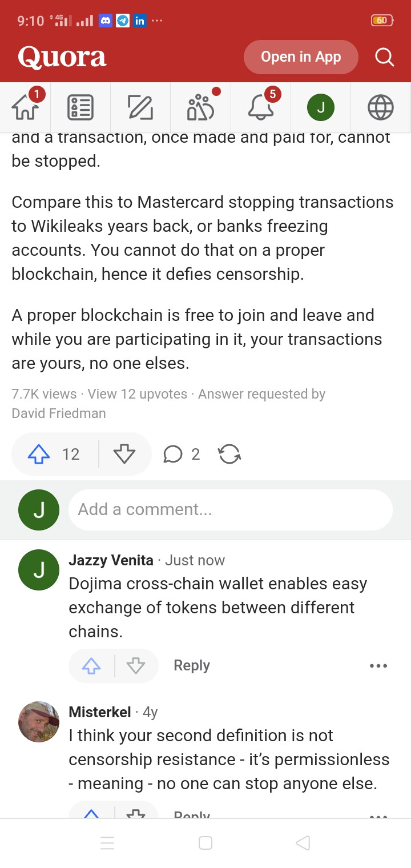Screen dimensions: 411x868
Task: Upvote Jazzy Venita's comment
Action: [x=91, y=666]
